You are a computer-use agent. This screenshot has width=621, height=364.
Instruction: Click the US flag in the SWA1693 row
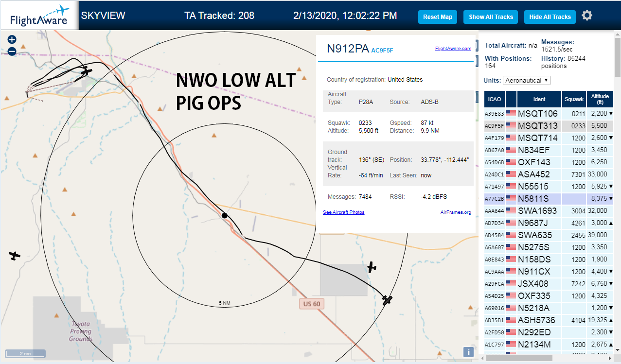pyautogui.click(x=511, y=210)
